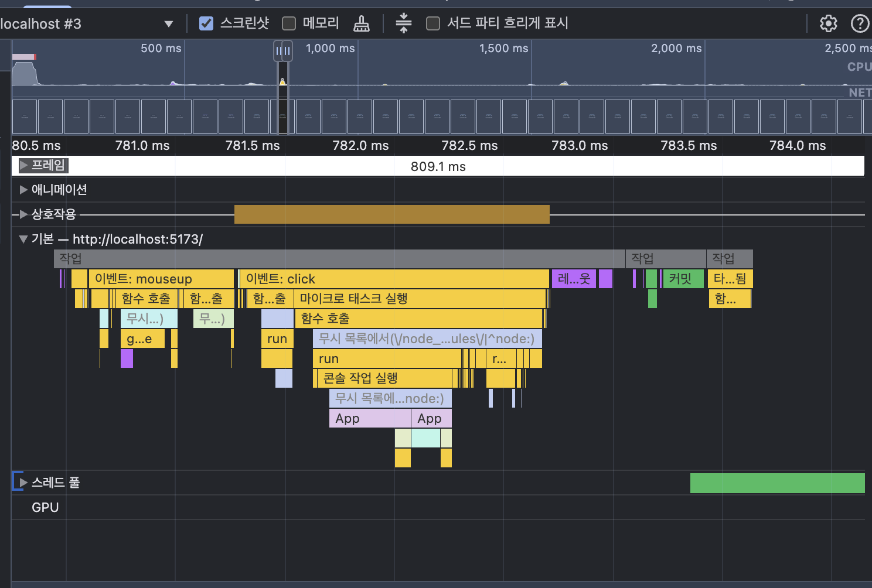Screen dimensions: 872x588
Task: Select the right overview range handle
Action: (x=287, y=51)
